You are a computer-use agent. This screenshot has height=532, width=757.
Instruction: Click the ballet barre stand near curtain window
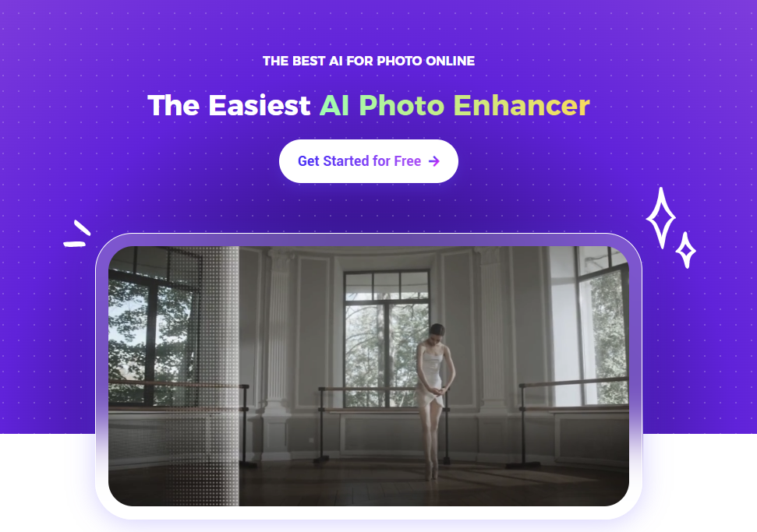pyautogui.click(x=524, y=425)
